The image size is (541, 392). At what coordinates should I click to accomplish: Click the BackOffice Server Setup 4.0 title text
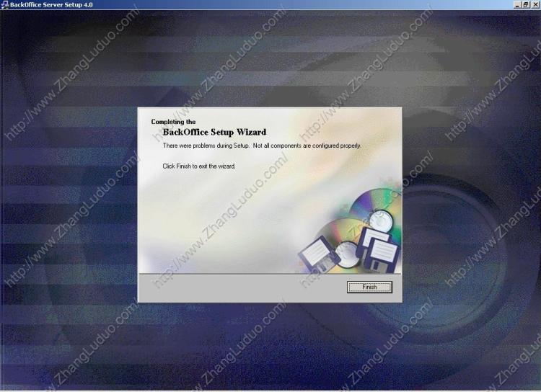[x=51, y=5]
